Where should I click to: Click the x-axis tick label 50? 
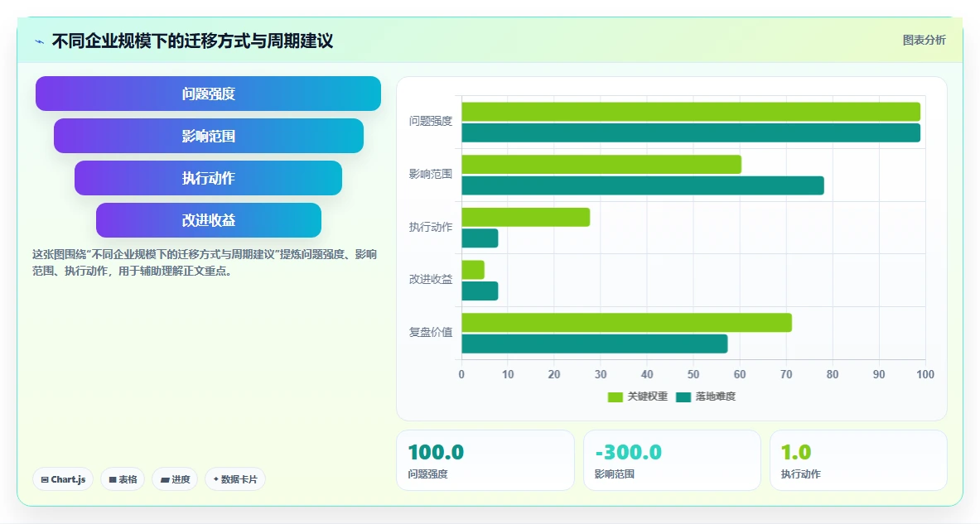(693, 374)
